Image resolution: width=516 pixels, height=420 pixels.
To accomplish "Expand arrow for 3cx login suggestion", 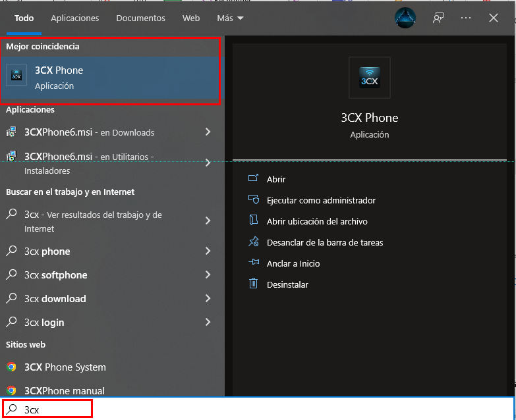I will 208,322.
